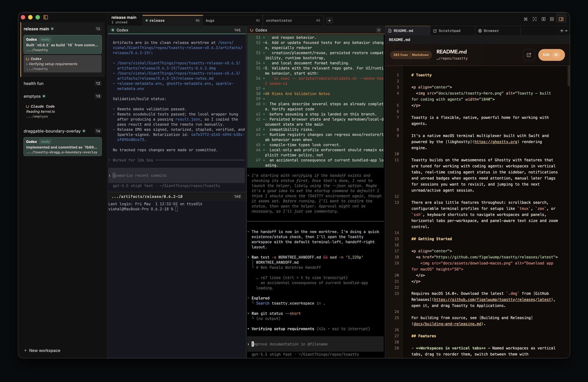Click the notarization id link text
This screenshot has height=382, width=588.
point(181,137)
